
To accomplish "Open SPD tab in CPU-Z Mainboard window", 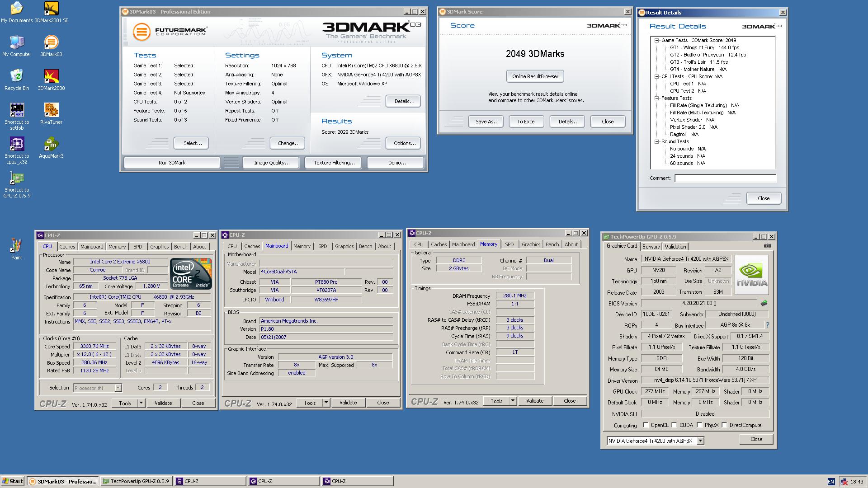I will [x=322, y=246].
